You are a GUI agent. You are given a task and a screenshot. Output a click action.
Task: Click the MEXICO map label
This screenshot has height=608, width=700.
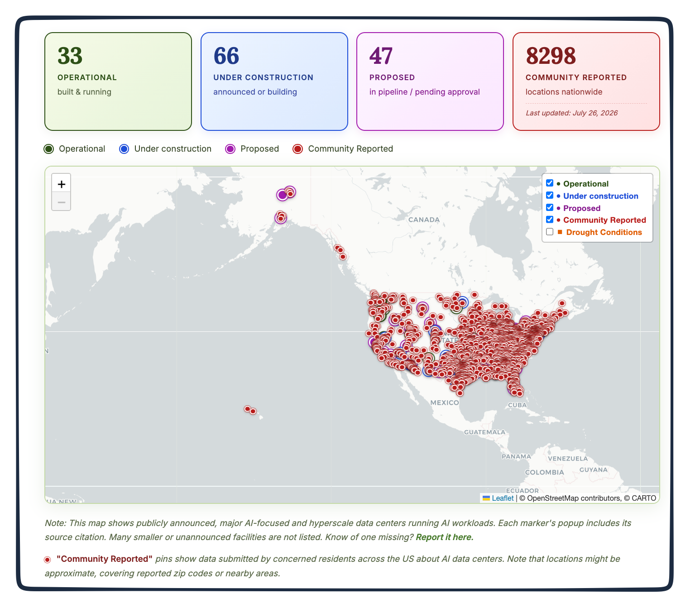445,402
